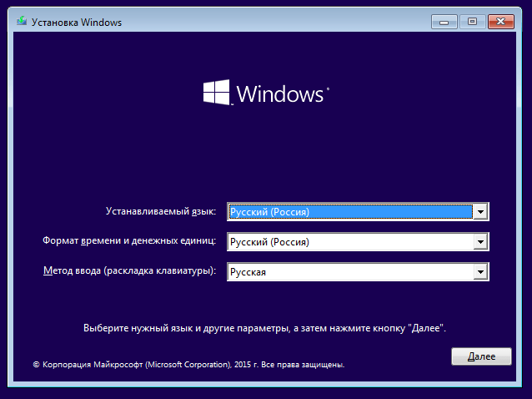Image resolution: width=532 pixels, height=399 pixels.
Task: Click empty title bar area beside the title
Action: (x=275, y=23)
